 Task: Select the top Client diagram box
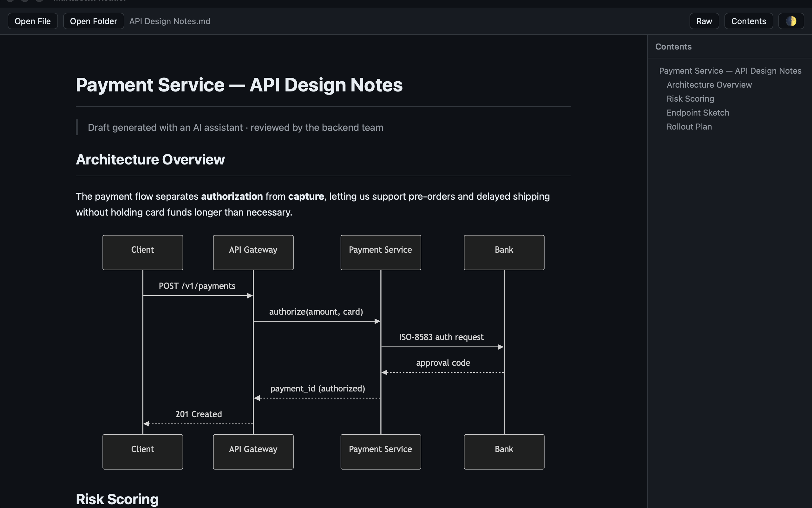[x=143, y=252]
